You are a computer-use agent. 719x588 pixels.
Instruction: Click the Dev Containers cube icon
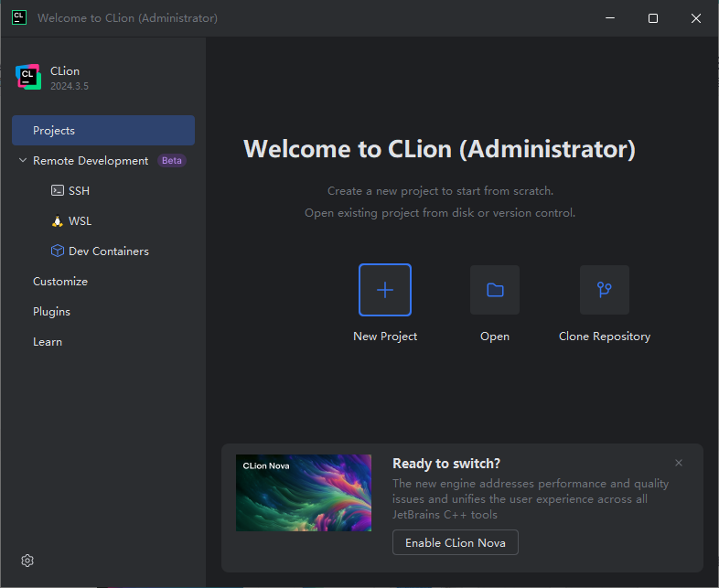point(58,251)
